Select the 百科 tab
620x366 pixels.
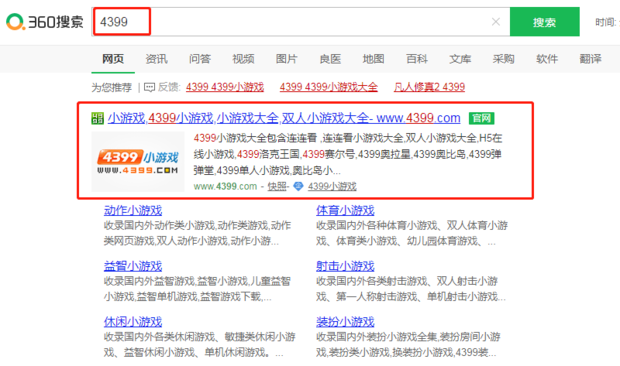coord(417,59)
